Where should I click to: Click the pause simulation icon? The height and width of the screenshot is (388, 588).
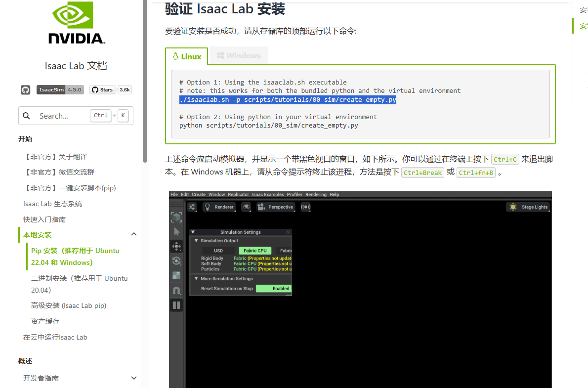pos(176,305)
